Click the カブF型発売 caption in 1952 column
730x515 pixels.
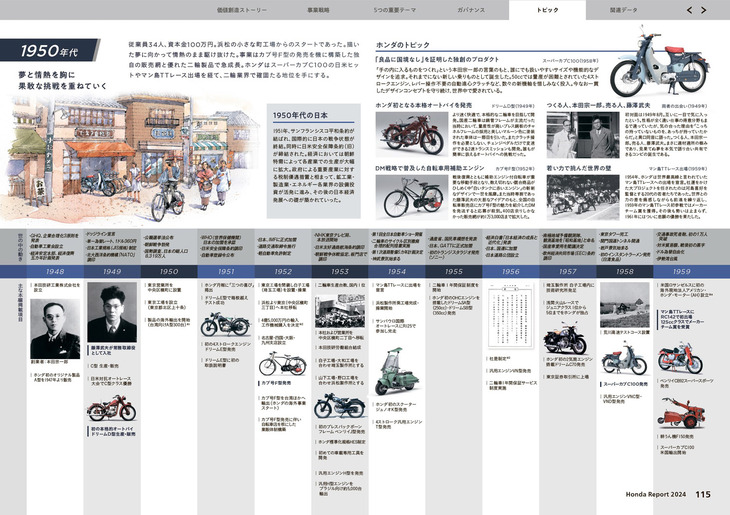[x=276, y=383]
